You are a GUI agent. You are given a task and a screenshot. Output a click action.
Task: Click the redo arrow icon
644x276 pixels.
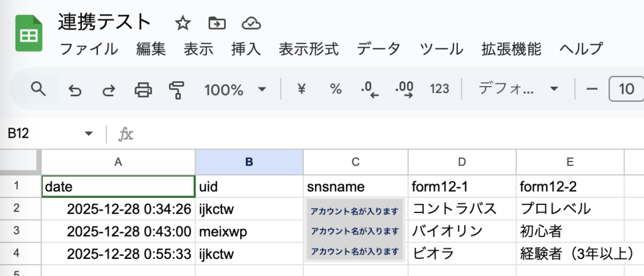[109, 90]
